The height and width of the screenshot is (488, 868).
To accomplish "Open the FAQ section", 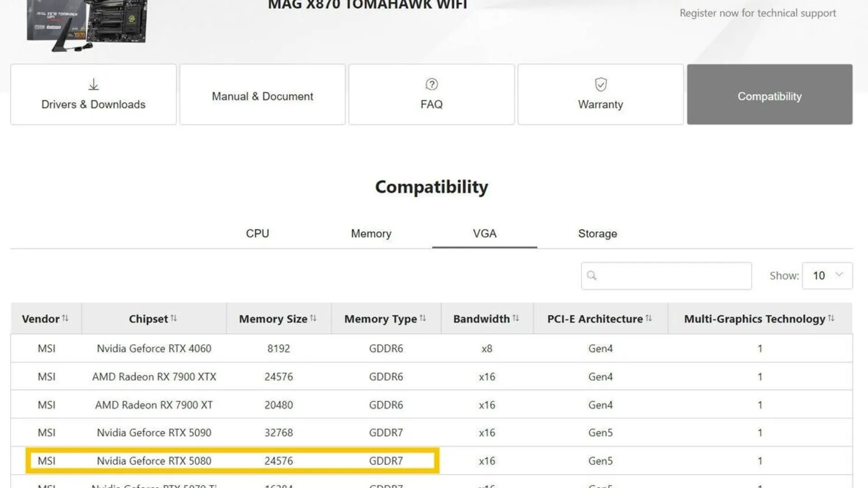I will pyautogui.click(x=432, y=94).
